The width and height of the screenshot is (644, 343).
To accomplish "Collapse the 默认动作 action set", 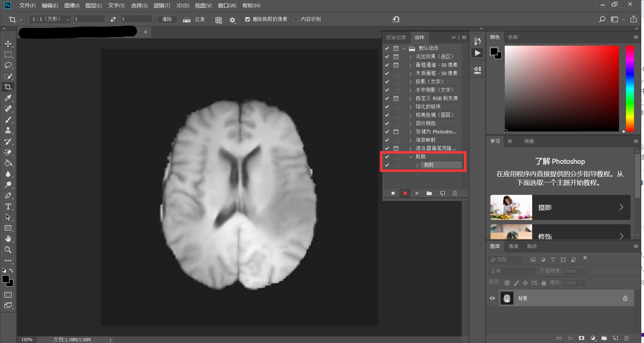I will point(404,48).
